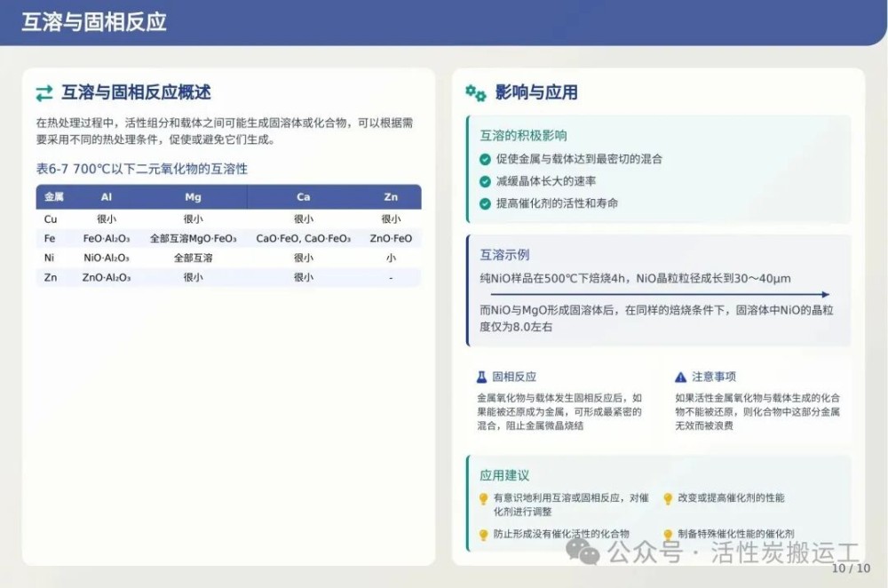Click the 金属 column header in the table
The image size is (888, 588).
click(x=54, y=196)
